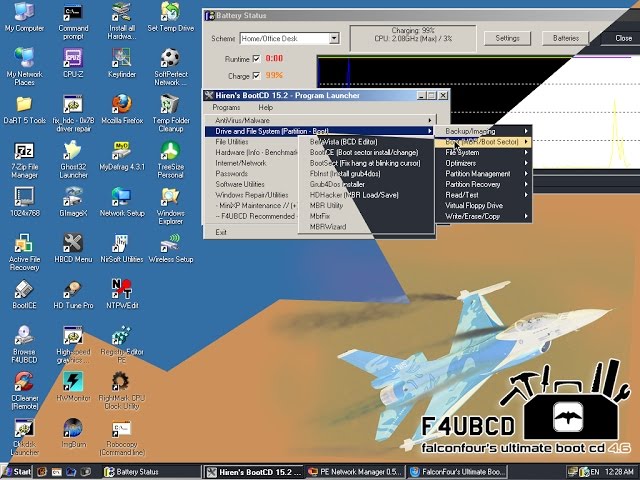640x480 pixels.
Task: Expand the Partition Management submenu
Action: tap(484, 173)
